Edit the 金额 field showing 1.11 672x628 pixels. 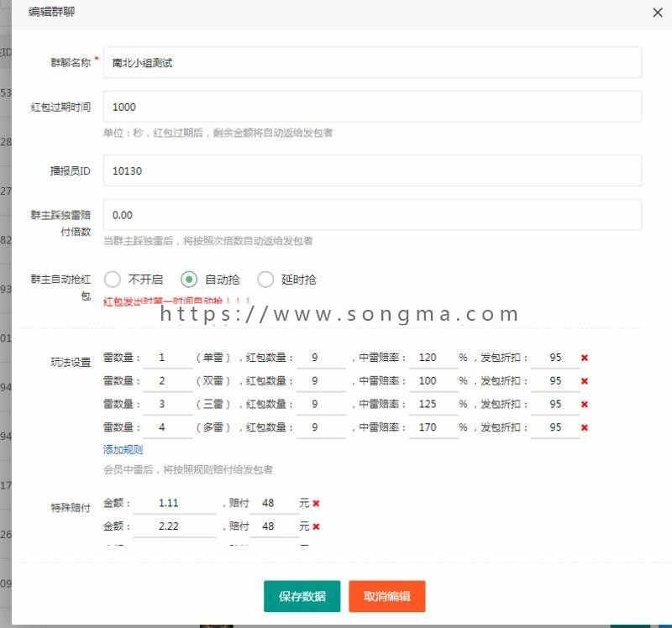pyautogui.click(x=175, y=503)
